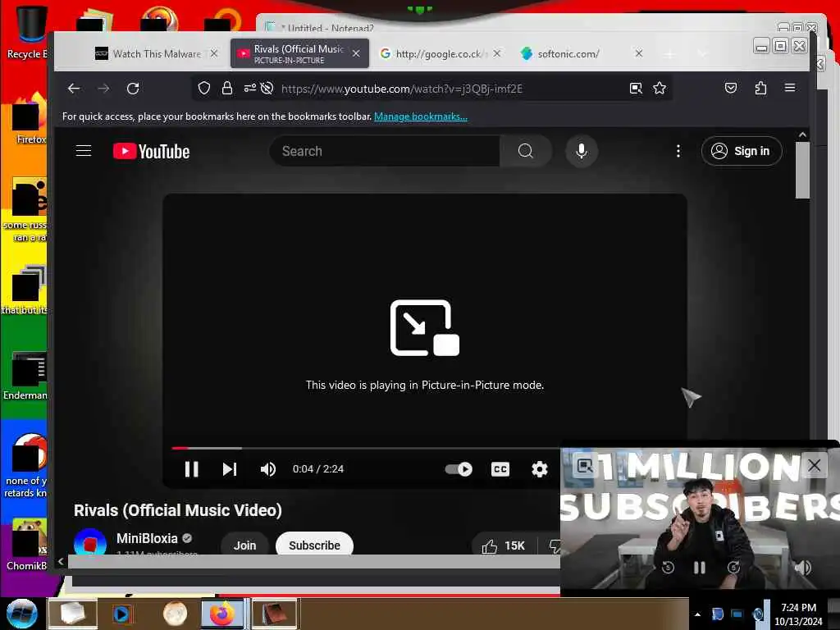Click the Sign in button
This screenshot has width=840, height=630.
pos(742,151)
